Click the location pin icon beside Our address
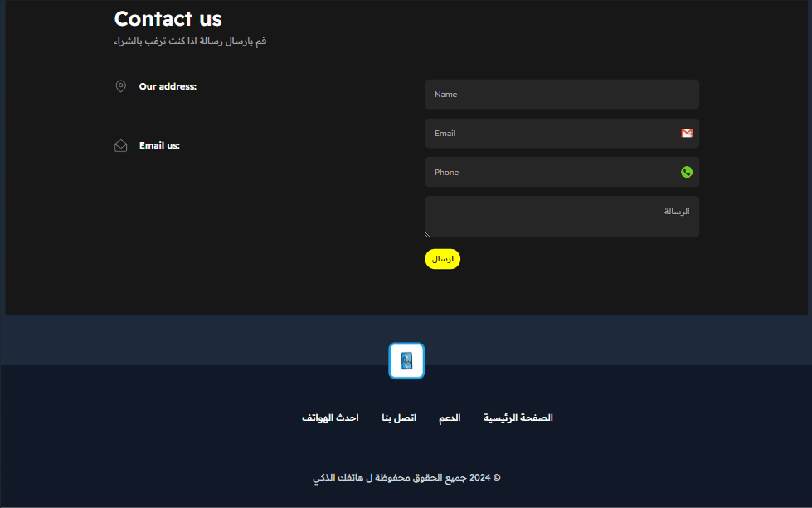812x508 pixels. (x=120, y=86)
